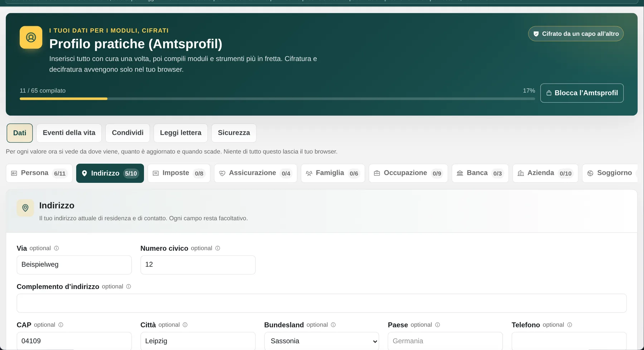Open the Condividi tab
The width and height of the screenshot is (644, 350).
128,133
